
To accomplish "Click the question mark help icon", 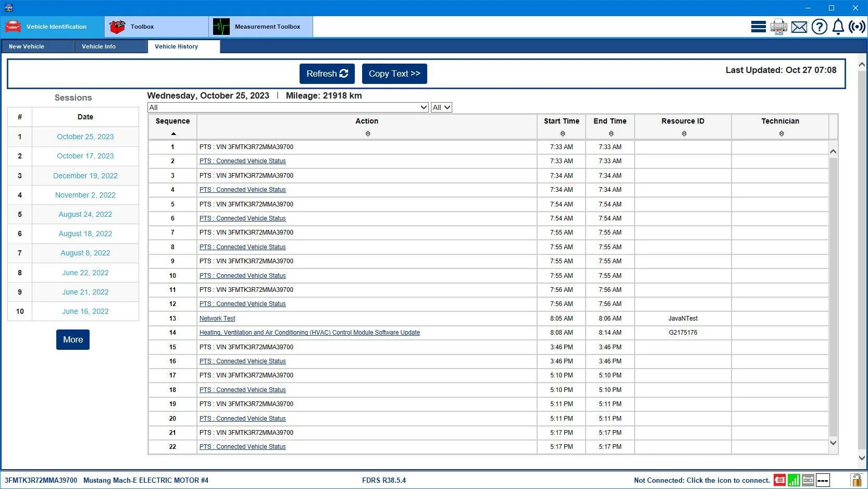I will [819, 27].
